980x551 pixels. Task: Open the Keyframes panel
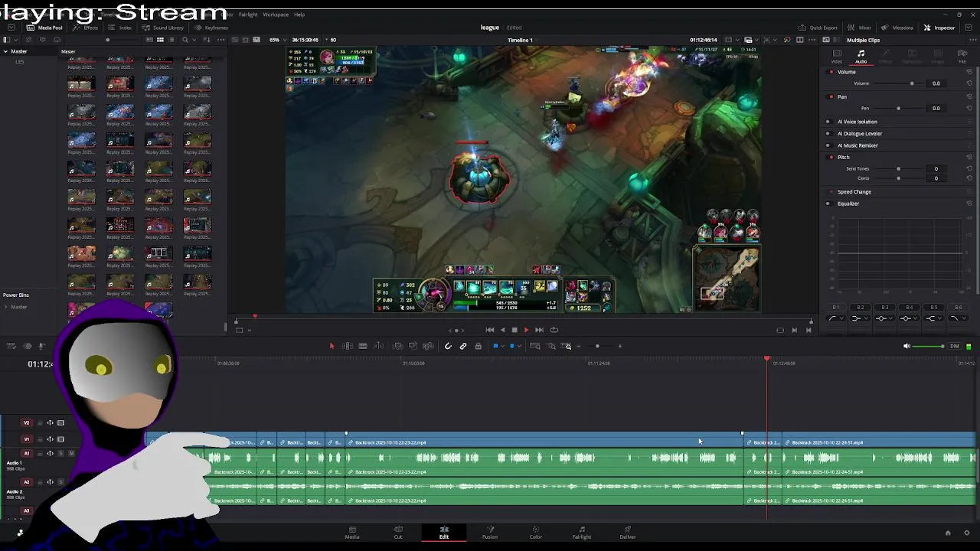[x=211, y=28]
